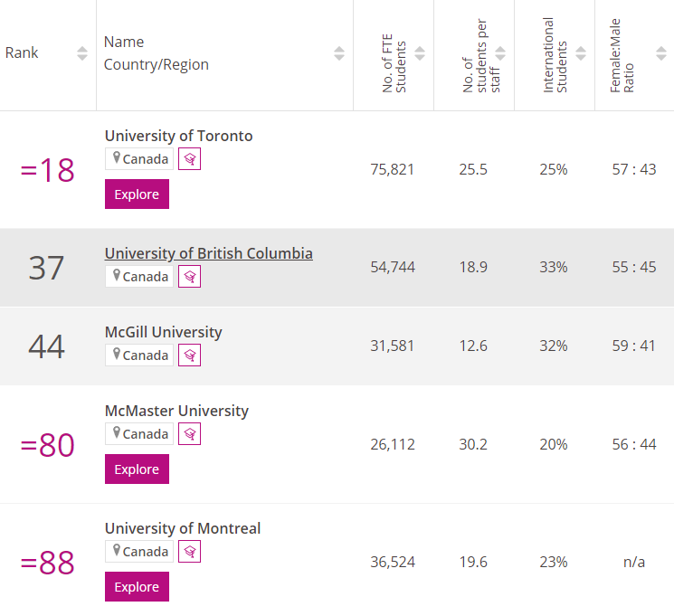Sort by Female:Male Ratio arrows
Screen dimensions: 674x616
661,53
